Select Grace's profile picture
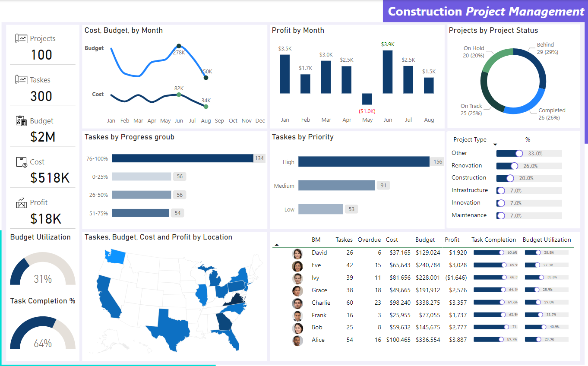Screen dimensions: 588x366 click(297, 290)
